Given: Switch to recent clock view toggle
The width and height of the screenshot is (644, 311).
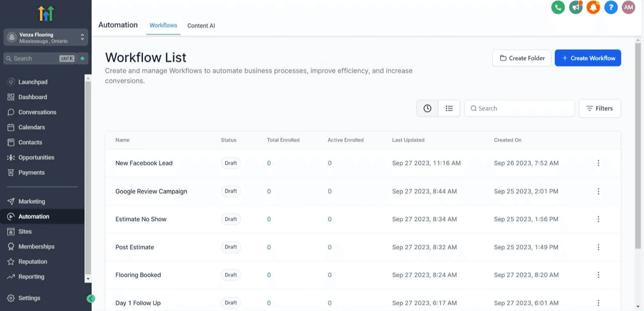Looking at the screenshot, I should [427, 108].
